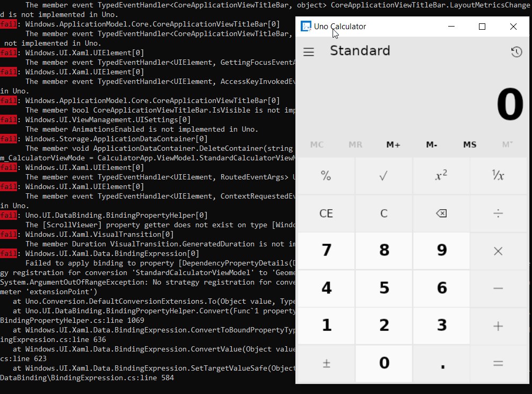This screenshot has height=394, width=532.
Task: Click console text 'Windows.UI.ViewManagement.UISettings[0]'
Action: (x=108, y=119)
